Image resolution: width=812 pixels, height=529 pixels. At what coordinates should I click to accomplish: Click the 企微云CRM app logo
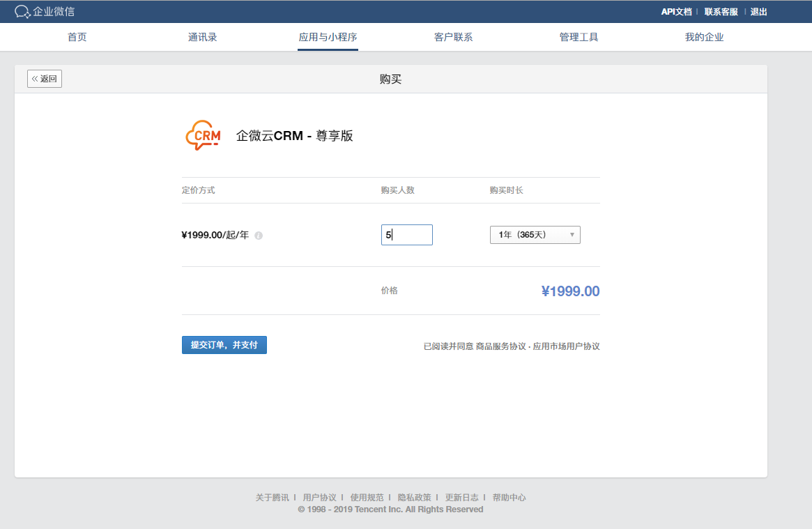tap(203, 135)
